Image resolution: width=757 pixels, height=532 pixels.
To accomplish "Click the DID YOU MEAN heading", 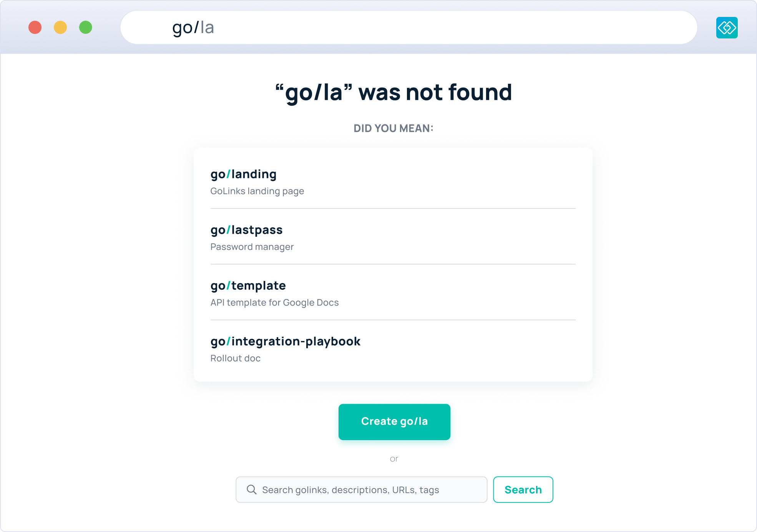I will 393,128.
